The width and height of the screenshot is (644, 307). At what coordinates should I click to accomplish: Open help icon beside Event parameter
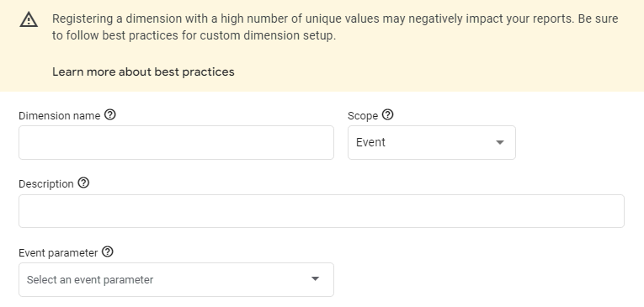click(107, 252)
